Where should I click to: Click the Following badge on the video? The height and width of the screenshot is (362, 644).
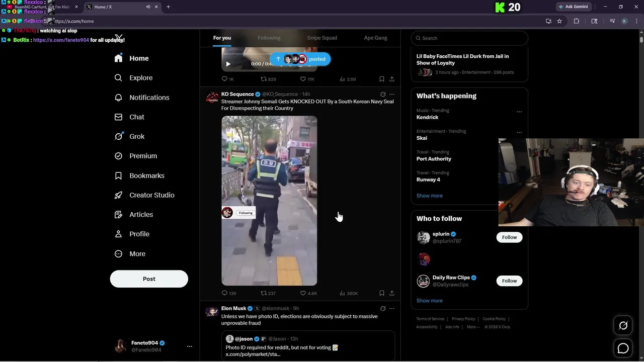click(x=246, y=213)
